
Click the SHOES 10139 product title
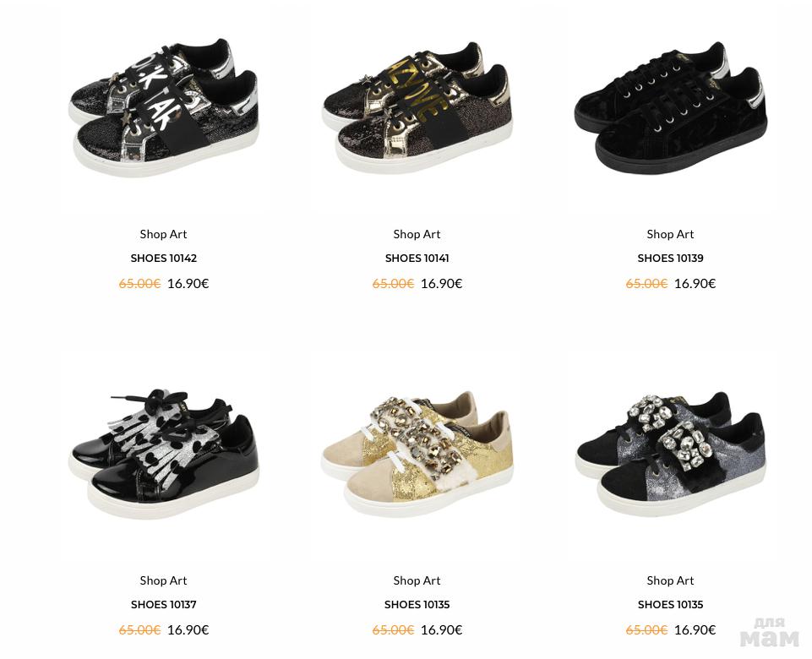(671, 258)
